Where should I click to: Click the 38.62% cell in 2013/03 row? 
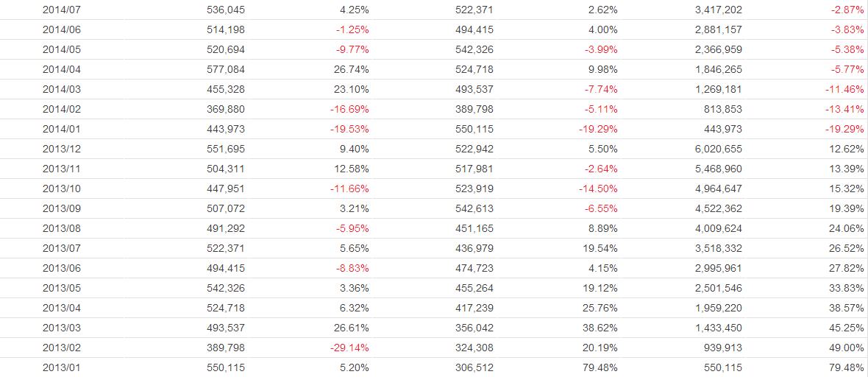coord(600,328)
